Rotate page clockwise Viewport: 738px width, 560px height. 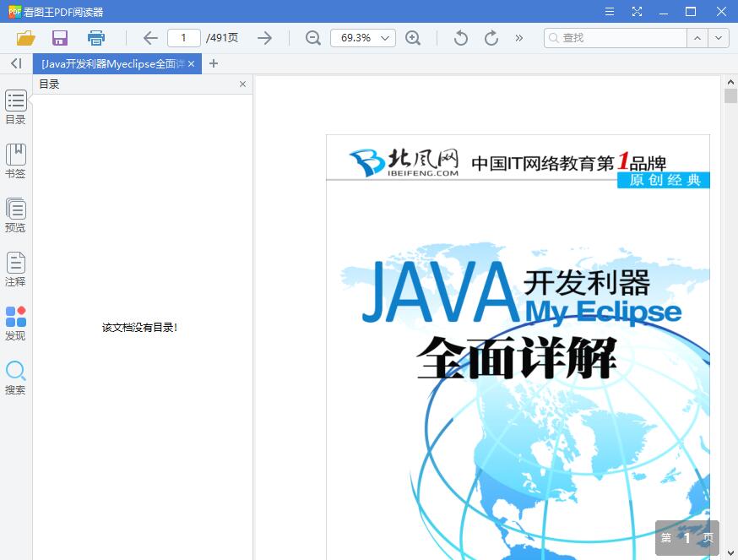tap(491, 38)
